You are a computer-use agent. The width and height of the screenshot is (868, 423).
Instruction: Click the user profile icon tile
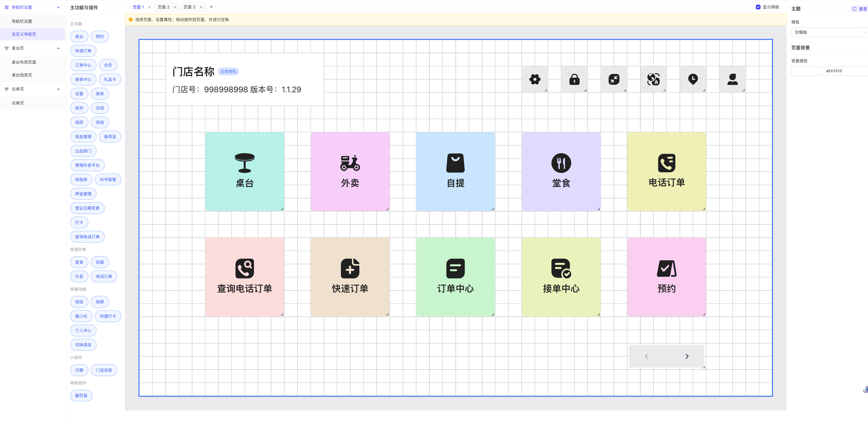point(732,79)
